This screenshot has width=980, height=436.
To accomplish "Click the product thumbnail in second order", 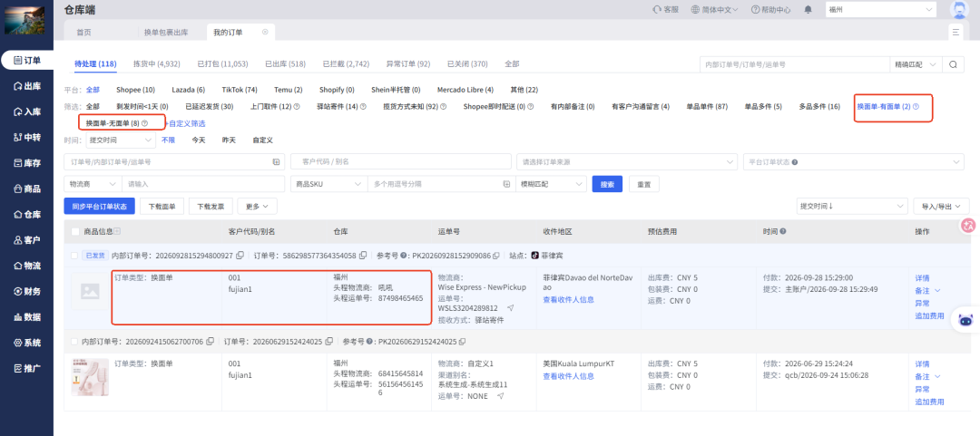I will (x=90, y=377).
